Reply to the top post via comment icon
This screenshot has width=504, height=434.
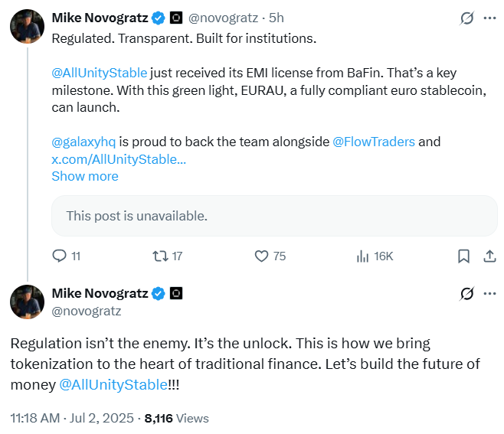point(59,256)
